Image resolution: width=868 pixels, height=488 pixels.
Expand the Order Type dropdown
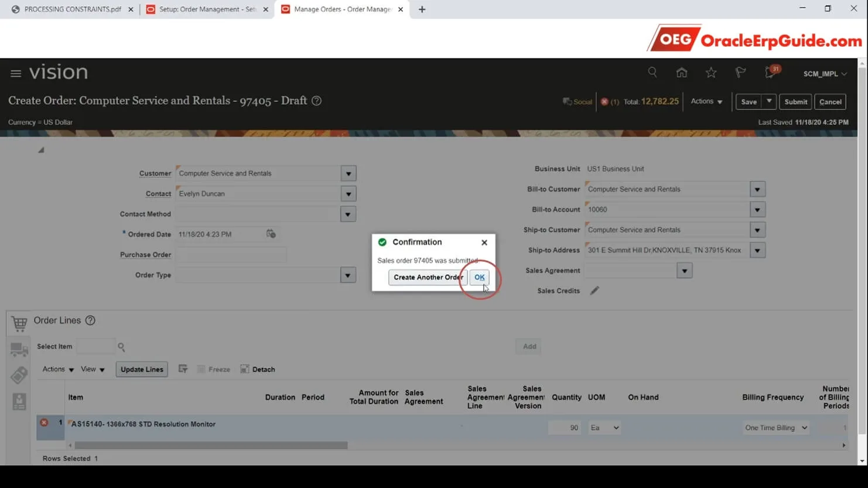point(348,275)
